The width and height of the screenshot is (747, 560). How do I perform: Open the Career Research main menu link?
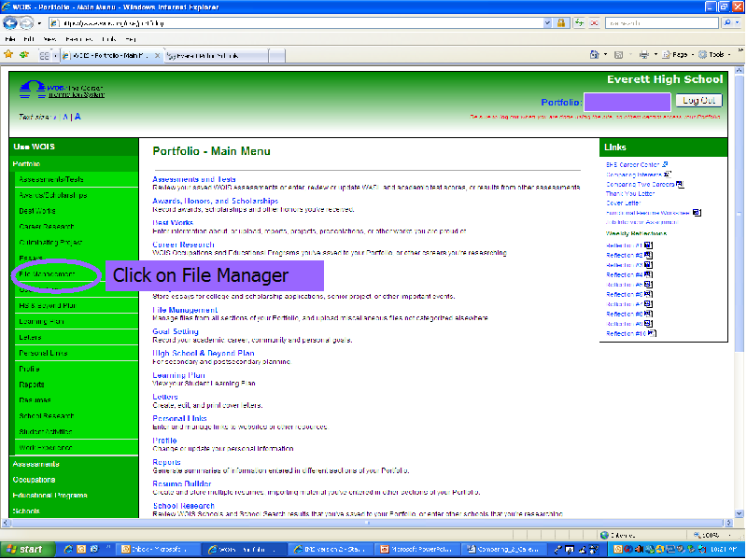point(183,245)
